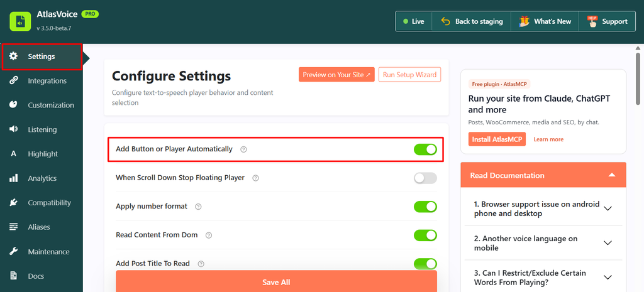644x292 pixels.
Task: Toggle Add Post Title To Read switch
Action: [425, 264]
